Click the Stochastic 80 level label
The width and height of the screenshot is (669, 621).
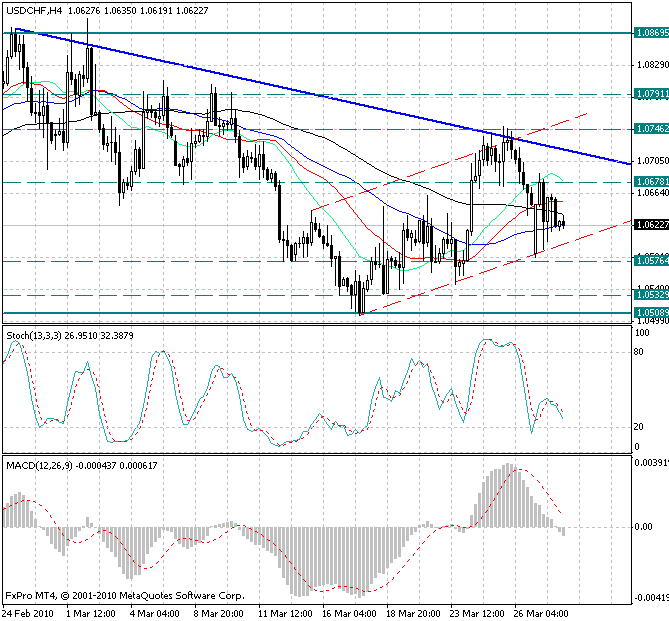(x=639, y=352)
